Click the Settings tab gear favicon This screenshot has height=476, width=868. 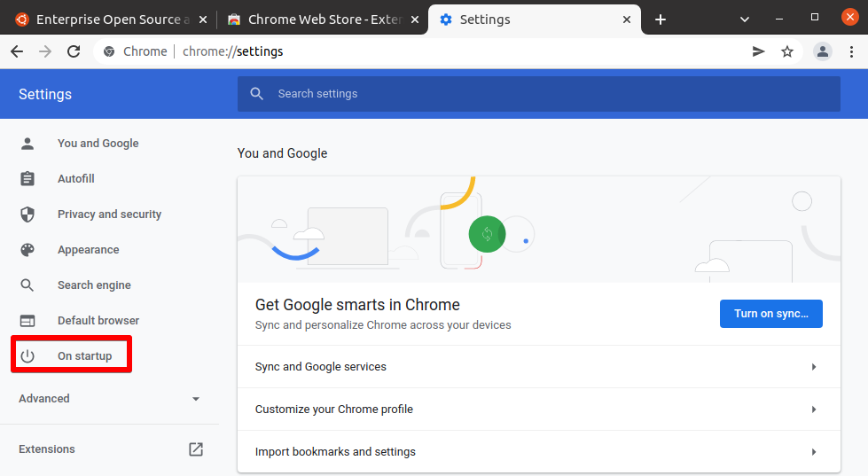pyautogui.click(x=446, y=20)
